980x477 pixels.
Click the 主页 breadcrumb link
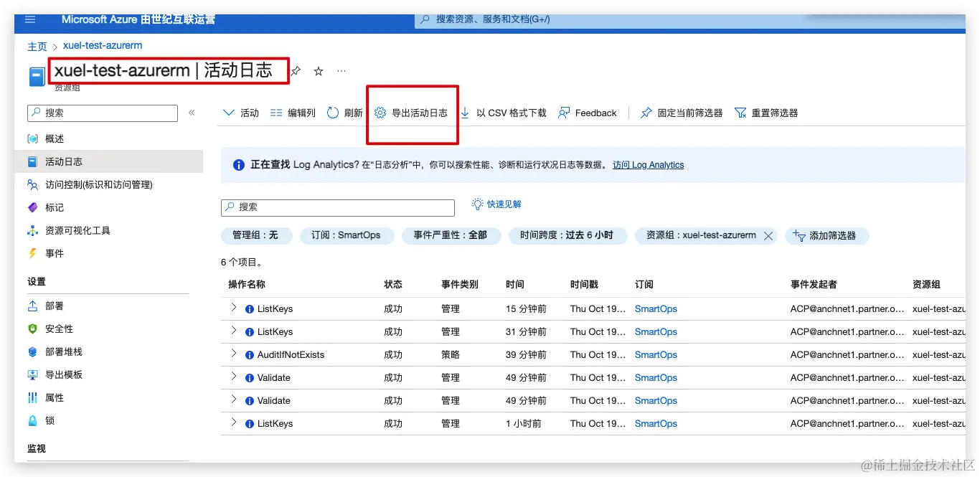[37, 47]
